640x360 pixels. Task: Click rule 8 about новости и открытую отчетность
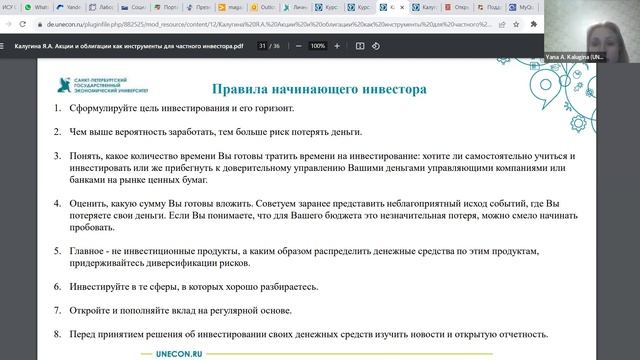(x=309, y=334)
